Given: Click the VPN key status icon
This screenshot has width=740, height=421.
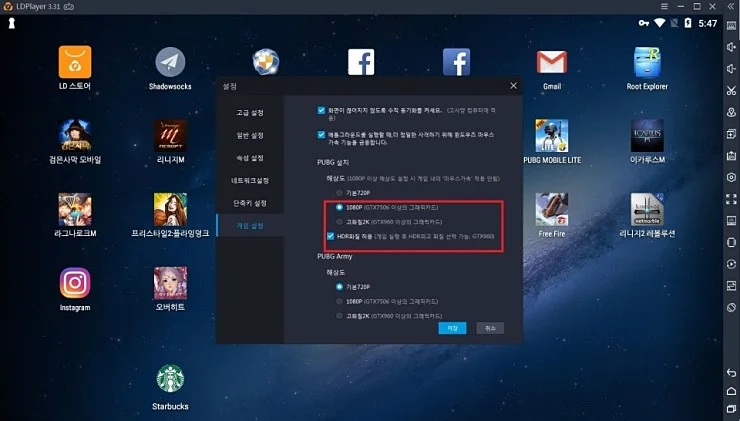Looking at the screenshot, I should (643, 23).
